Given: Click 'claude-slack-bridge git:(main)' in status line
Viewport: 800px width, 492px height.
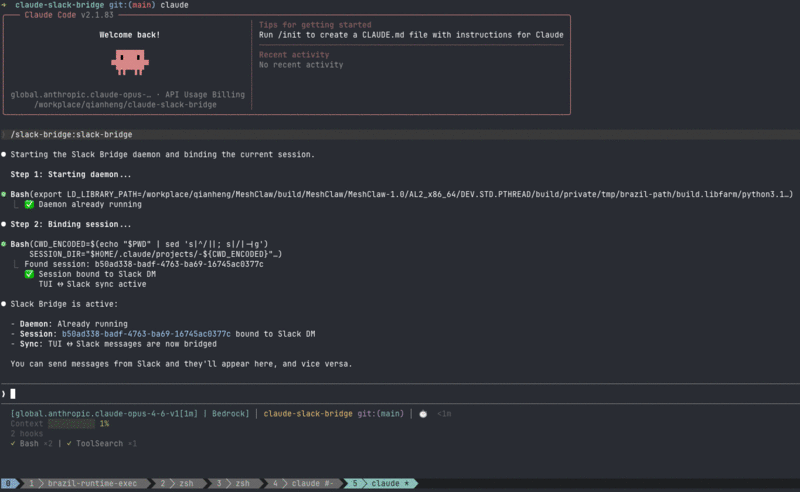Looking at the screenshot, I should (x=334, y=413).
